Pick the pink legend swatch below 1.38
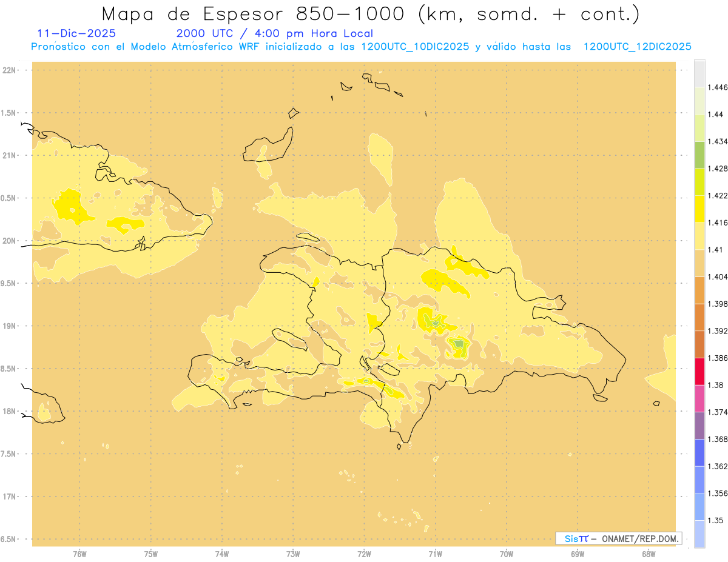Viewport: 728px width, 562px height. pyautogui.click(x=699, y=398)
